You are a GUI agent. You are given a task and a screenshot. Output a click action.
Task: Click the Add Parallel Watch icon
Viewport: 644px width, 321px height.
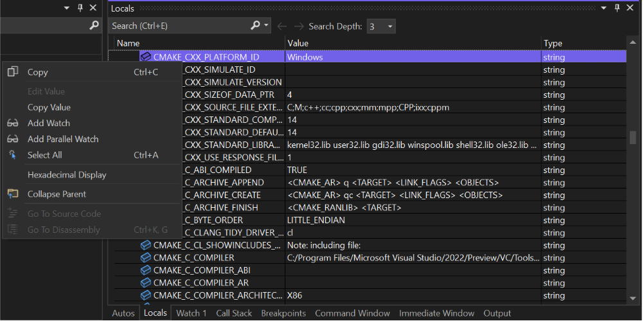(x=13, y=139)
